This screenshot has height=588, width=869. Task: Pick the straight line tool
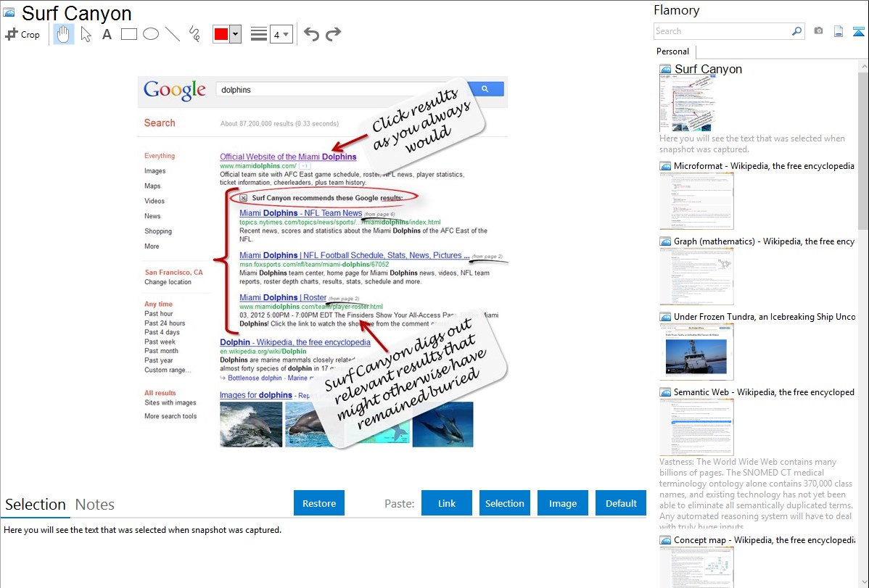pos(173,34)
